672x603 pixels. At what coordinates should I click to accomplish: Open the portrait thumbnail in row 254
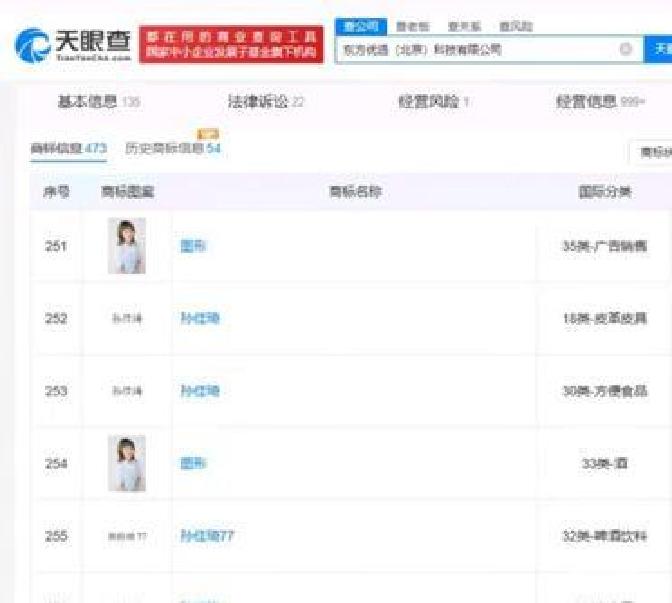(127, 463)
